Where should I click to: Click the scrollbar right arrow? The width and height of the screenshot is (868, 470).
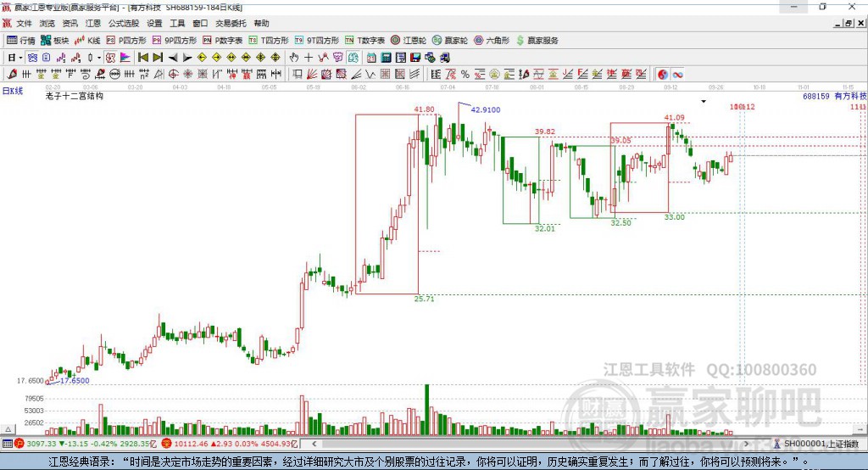click(x=746, y=444)
